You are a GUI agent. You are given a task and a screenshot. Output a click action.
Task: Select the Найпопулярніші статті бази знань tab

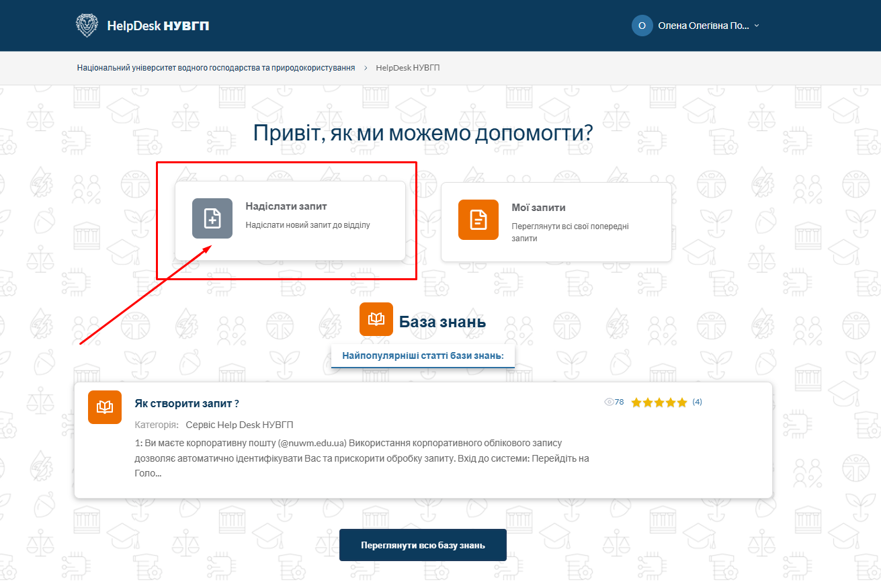[423, 355]
